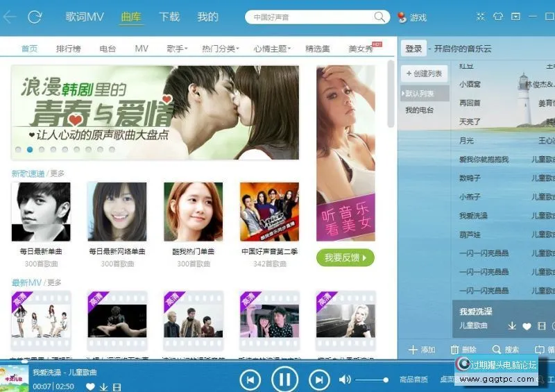Refresh the page with the circular arrow
Screen dimensions: 555x392
click(x=35, y=17)
